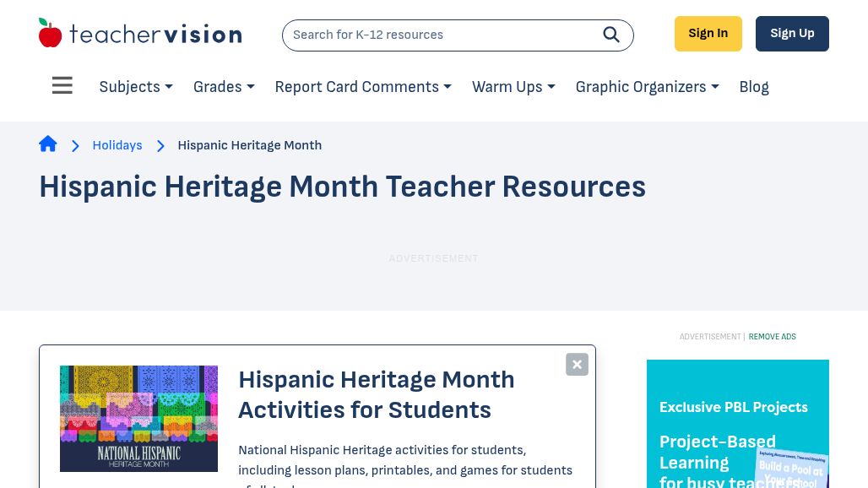Open the Blog menu link
This screenshot has height=488, width=868.
tap(754, 87)
